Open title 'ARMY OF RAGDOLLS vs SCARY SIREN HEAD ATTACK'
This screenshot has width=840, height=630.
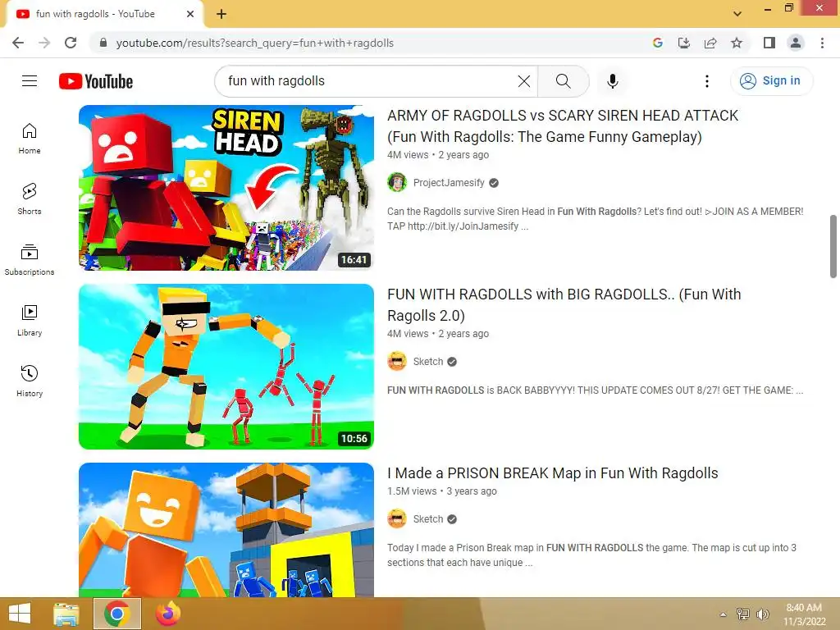(563, 126)
